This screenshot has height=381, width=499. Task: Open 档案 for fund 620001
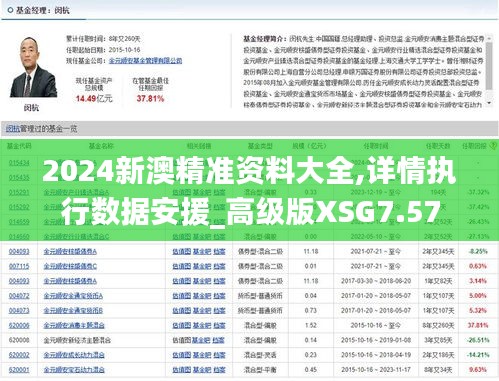(219, 369)
